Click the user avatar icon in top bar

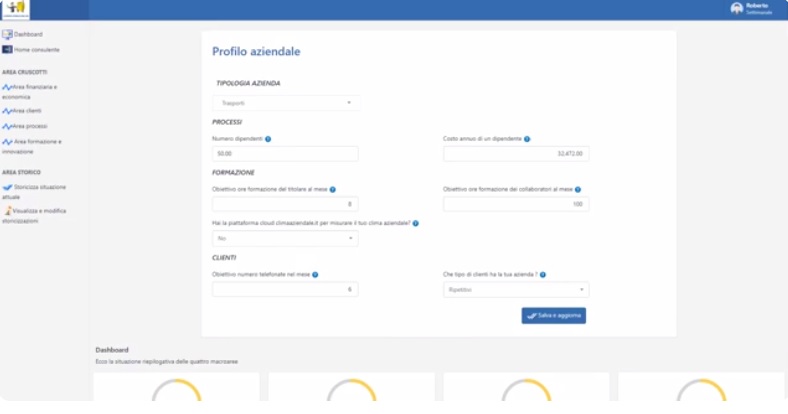(737, 9)
